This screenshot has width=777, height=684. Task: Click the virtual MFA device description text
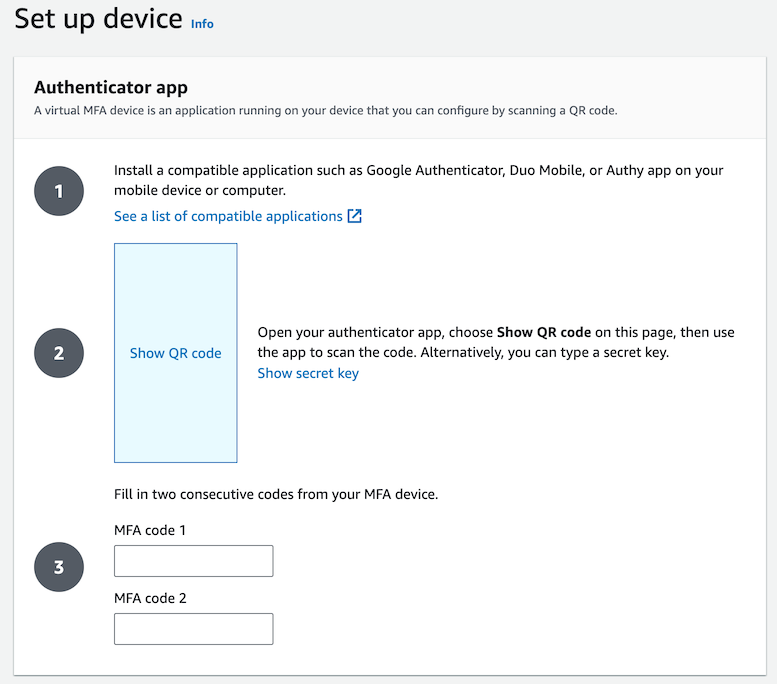click(x=325, y=110)
